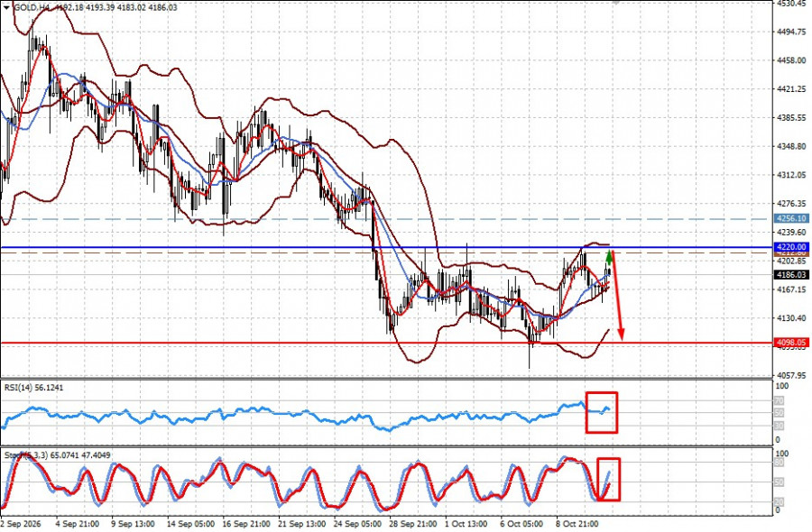This screenshot has height=532, width=812.
Task: Click the 4256.10 dashed level price tag
Action: [792, 219]
